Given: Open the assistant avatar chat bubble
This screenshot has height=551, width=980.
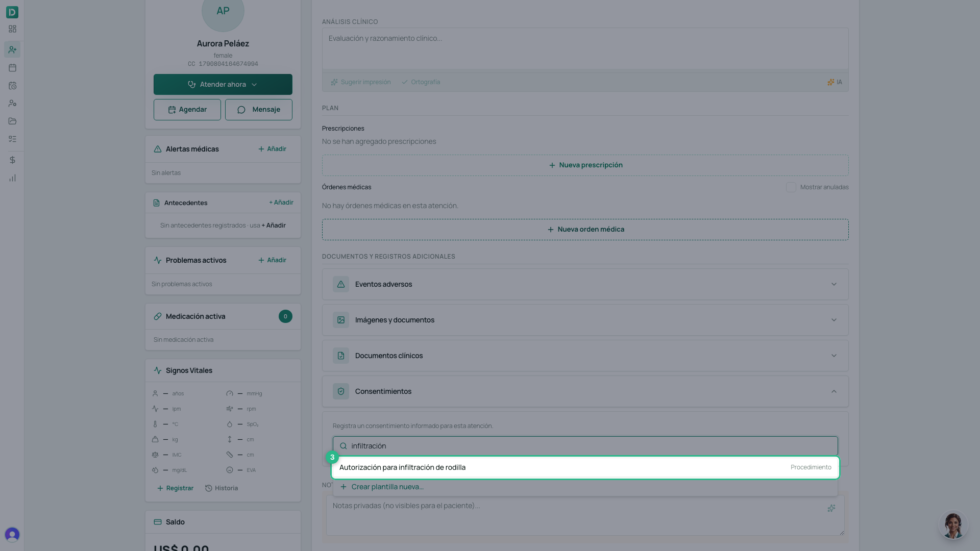Looking at the screenshot, I should 953,525.
